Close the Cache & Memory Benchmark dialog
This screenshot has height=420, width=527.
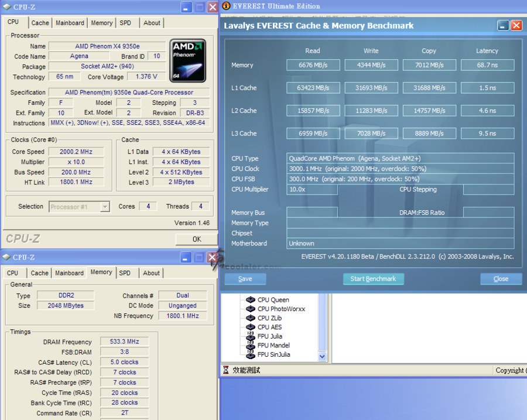pyautogui.click(x=516, y=26)
